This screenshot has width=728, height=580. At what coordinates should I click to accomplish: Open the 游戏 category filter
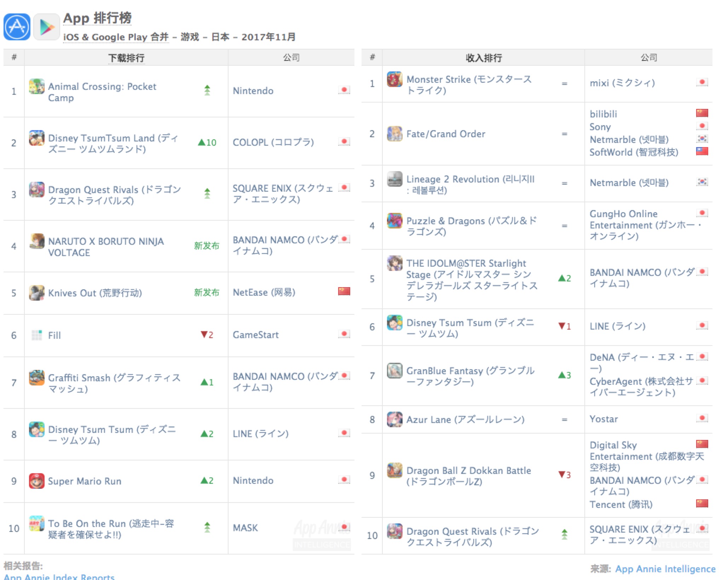point(190,37)
